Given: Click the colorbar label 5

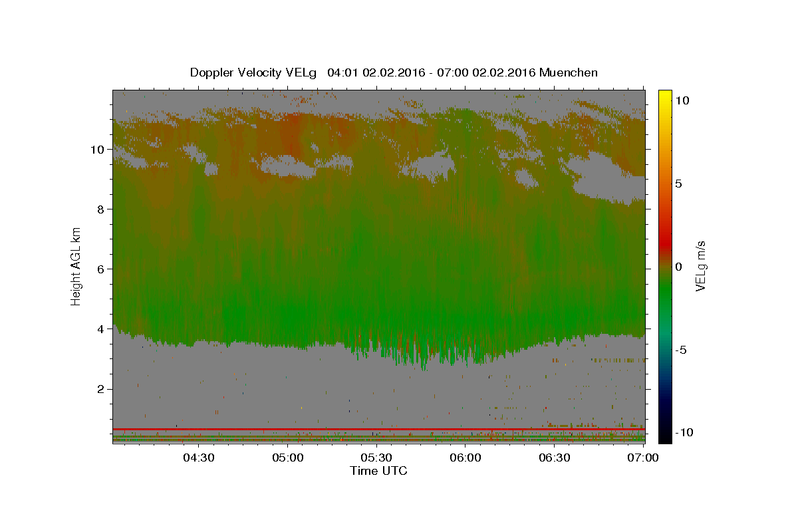Looking at the screenshot, I should [x=678, y=184].
